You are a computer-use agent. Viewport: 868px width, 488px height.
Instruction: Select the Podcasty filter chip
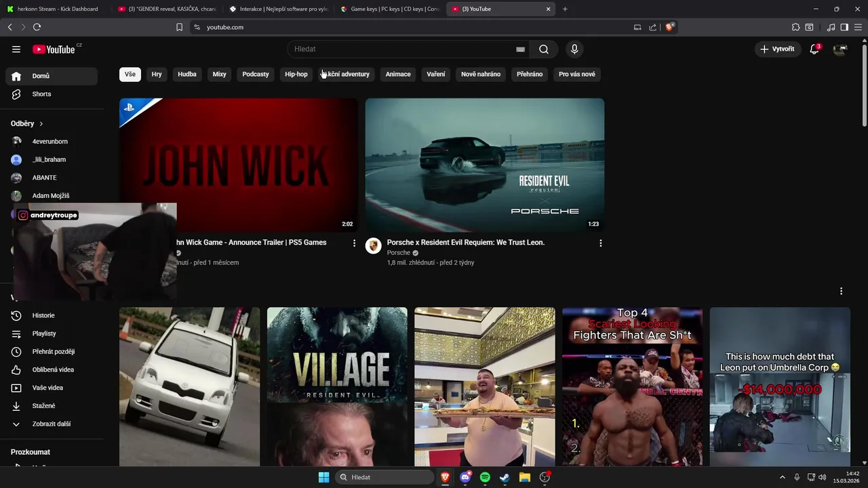(x=256, y=74)
